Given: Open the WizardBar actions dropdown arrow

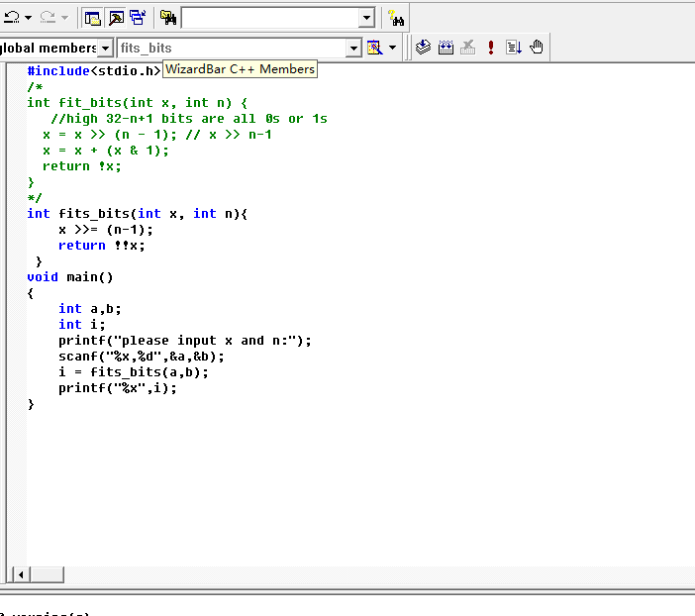Looking at the screenshot, I should coord(392,48).
